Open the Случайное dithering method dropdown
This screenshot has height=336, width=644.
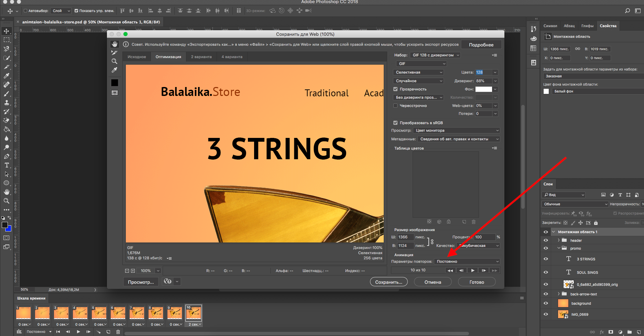pos(418,81)
